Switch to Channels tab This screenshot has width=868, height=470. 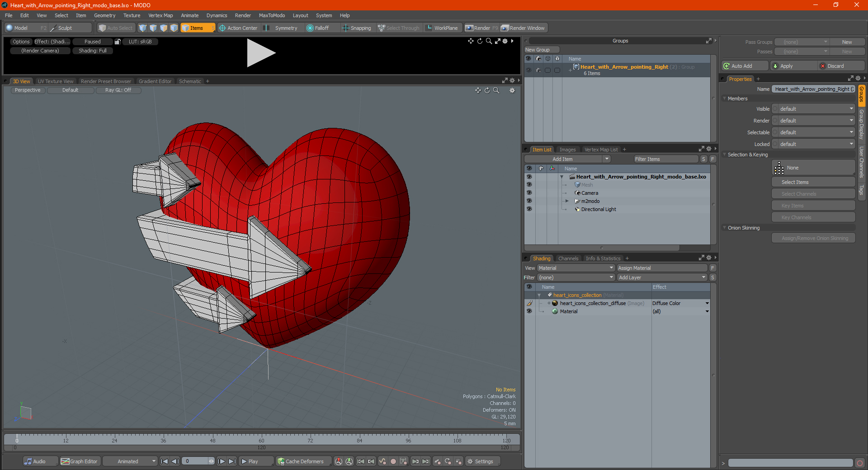coord(568,258)
